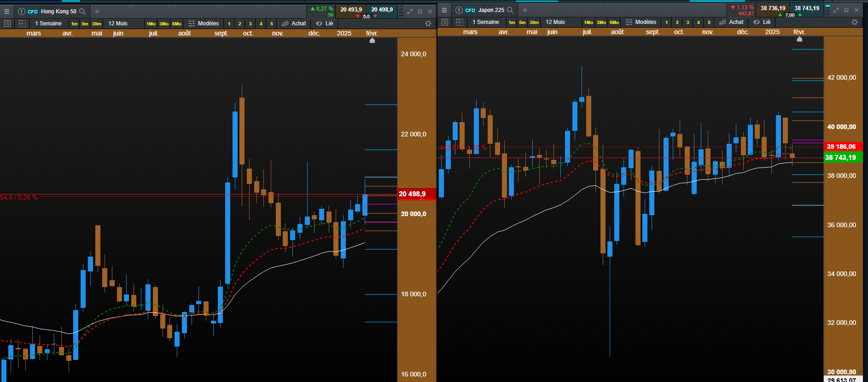Choose model preset 3 in Japon 225 toolbar
The width and height of the screenshot is (868, 382).
point(687,22)
